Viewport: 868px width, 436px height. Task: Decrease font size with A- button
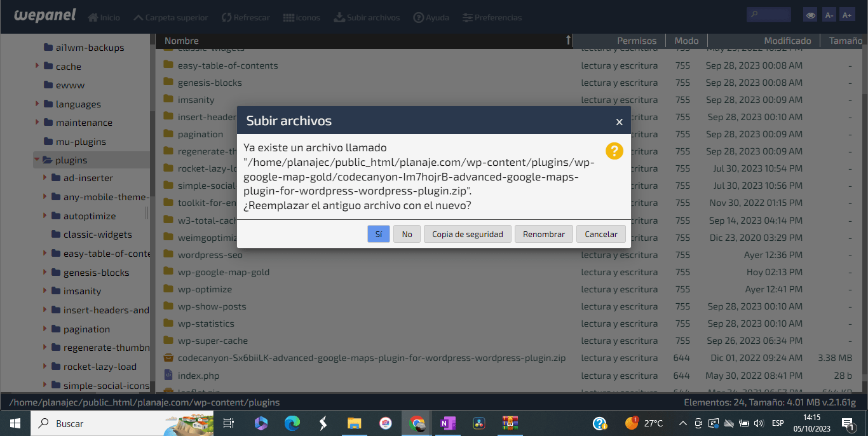pos(829,15)
